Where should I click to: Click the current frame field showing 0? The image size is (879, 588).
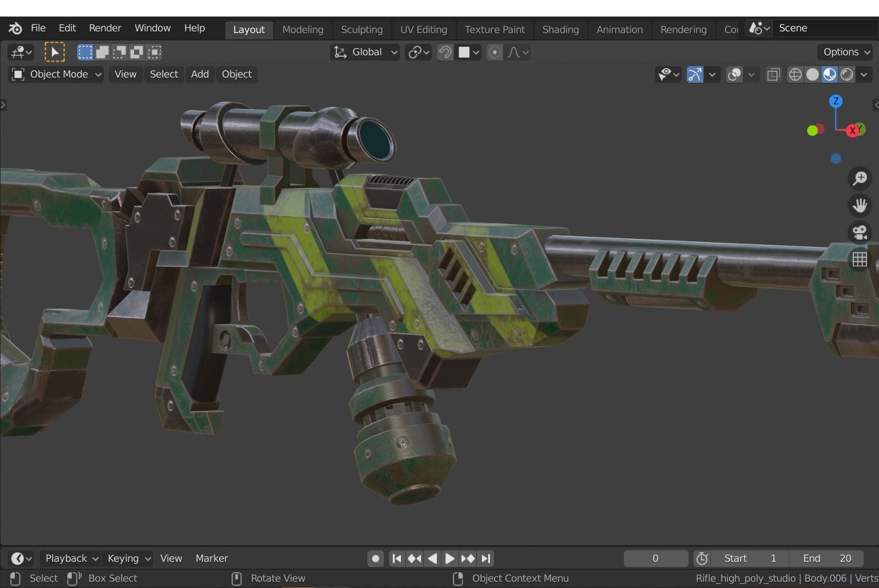point(655,558)
